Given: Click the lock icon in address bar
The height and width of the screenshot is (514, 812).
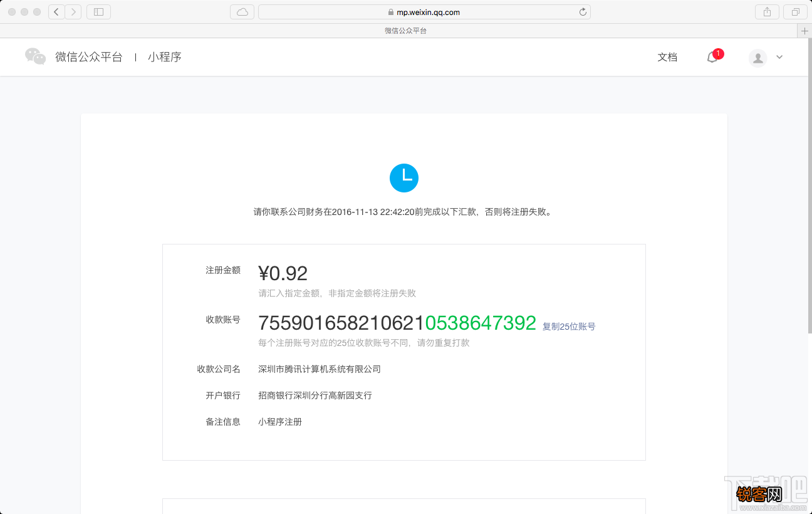Looking at the screenshot, I should (x=391, y=12).
